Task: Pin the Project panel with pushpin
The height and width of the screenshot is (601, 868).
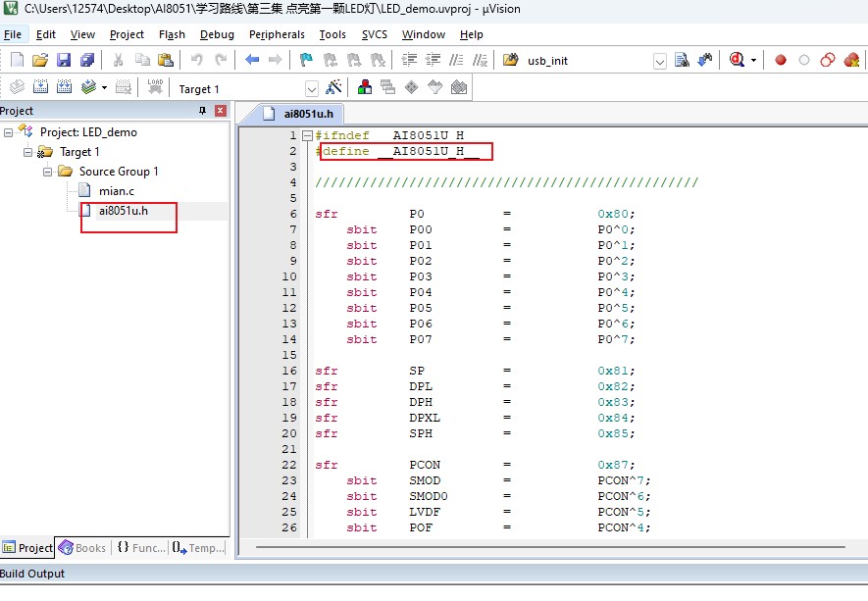Action: click(202, 111)
